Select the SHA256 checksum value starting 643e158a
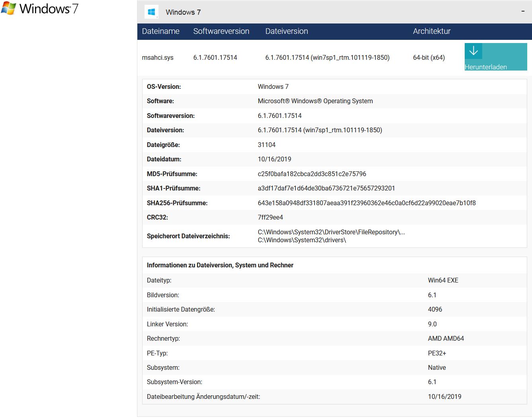This screenshot has width=532, height=418. [x=367, y=203]
